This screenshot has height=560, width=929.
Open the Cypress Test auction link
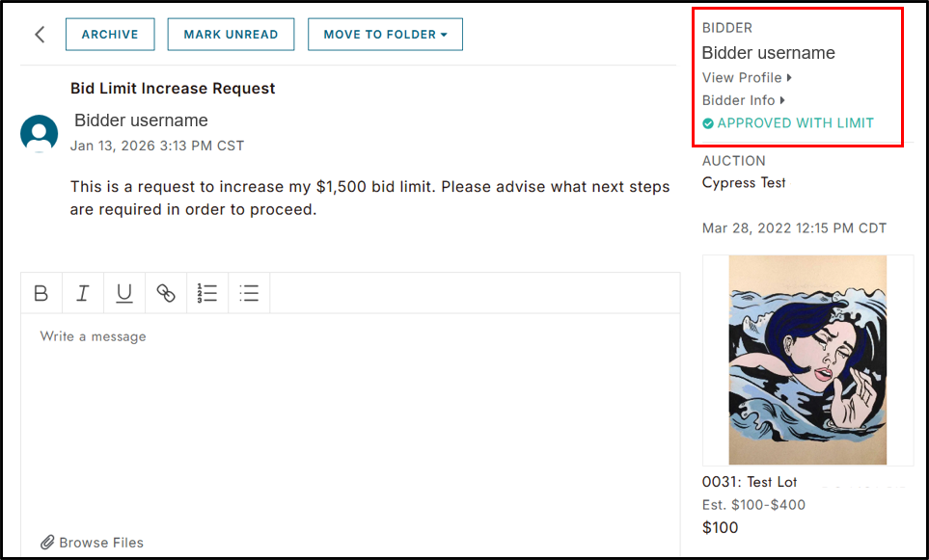click(x=744, y=183)
